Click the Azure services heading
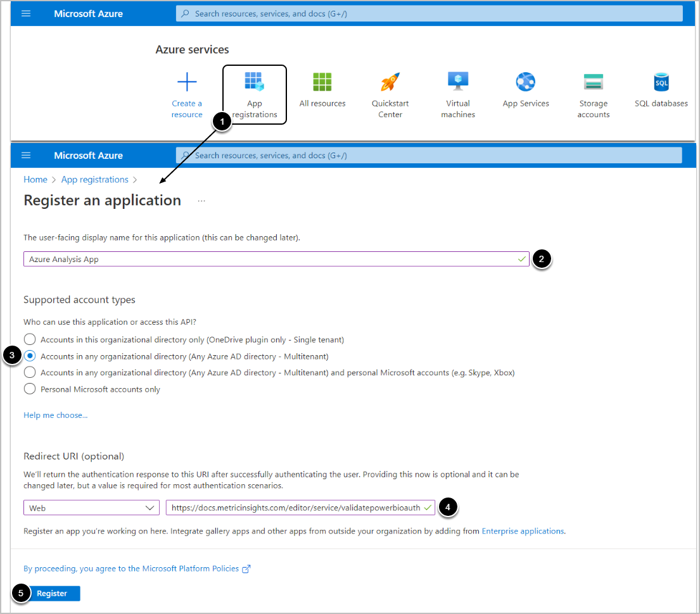This screenshot has width=700, height=614. point(192,49)
